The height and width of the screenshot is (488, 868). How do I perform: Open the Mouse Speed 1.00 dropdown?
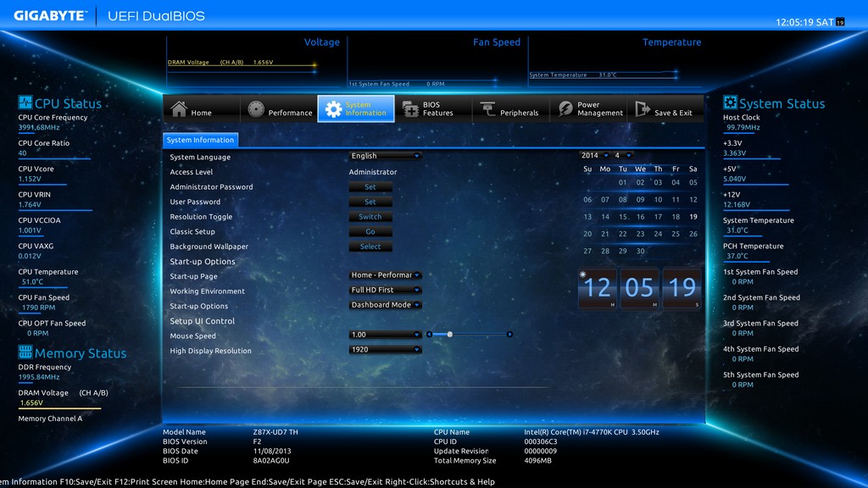386,335
